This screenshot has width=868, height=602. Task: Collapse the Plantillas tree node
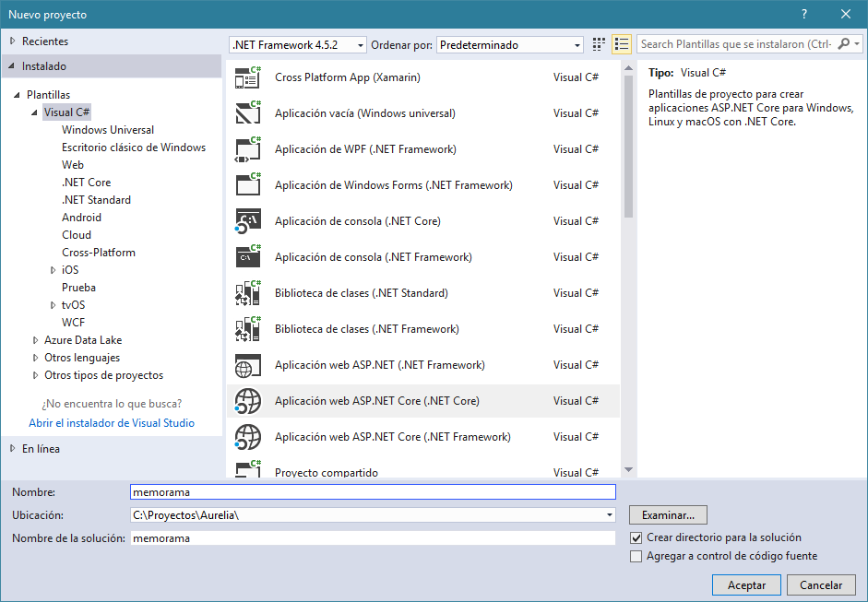tap(18, 95)
